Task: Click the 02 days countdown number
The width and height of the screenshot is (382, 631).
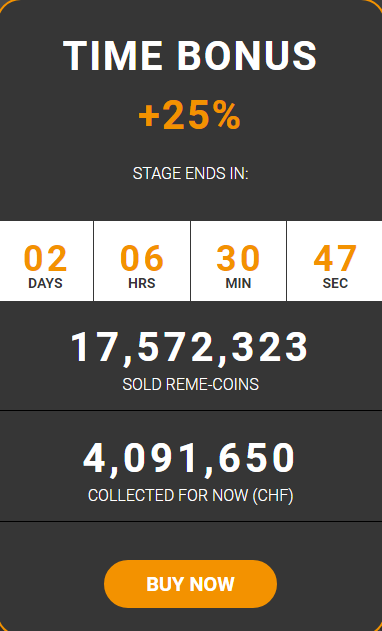Action: pos(45,258)
